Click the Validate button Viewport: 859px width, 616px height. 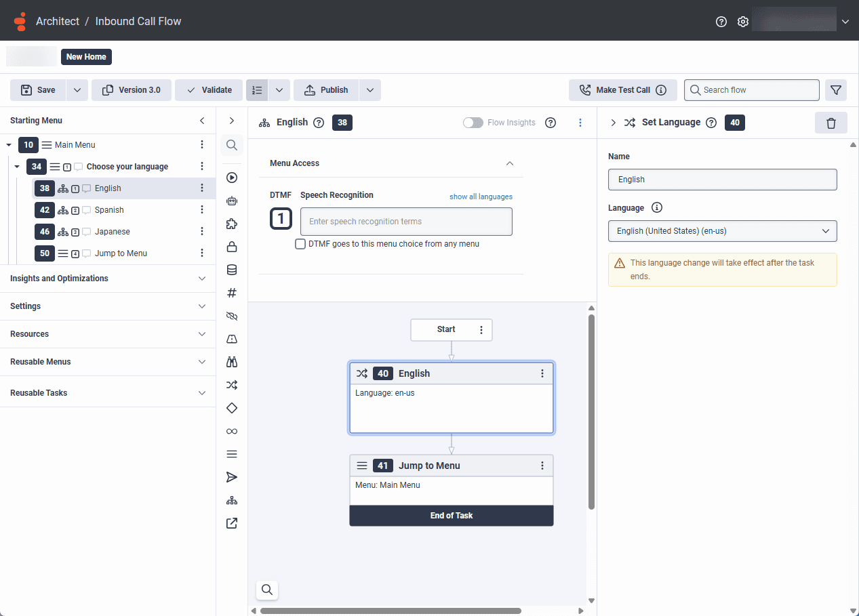pyautogui.click(x=209, y=90)
